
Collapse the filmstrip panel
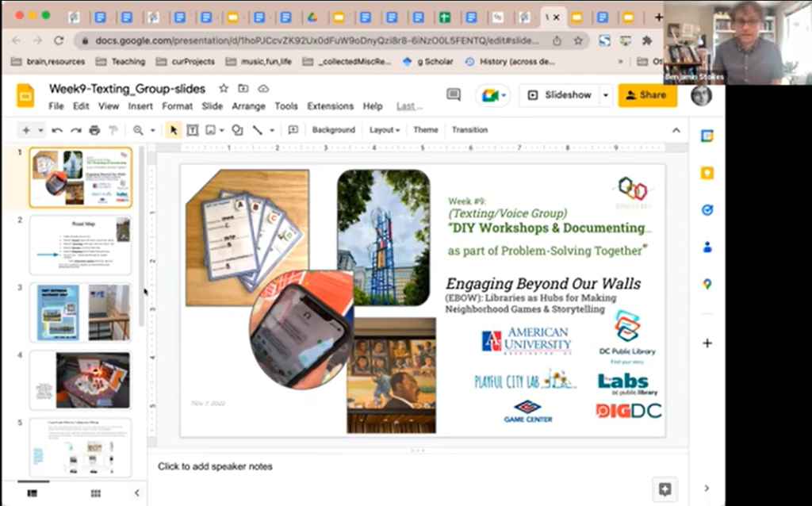point(136,493)
